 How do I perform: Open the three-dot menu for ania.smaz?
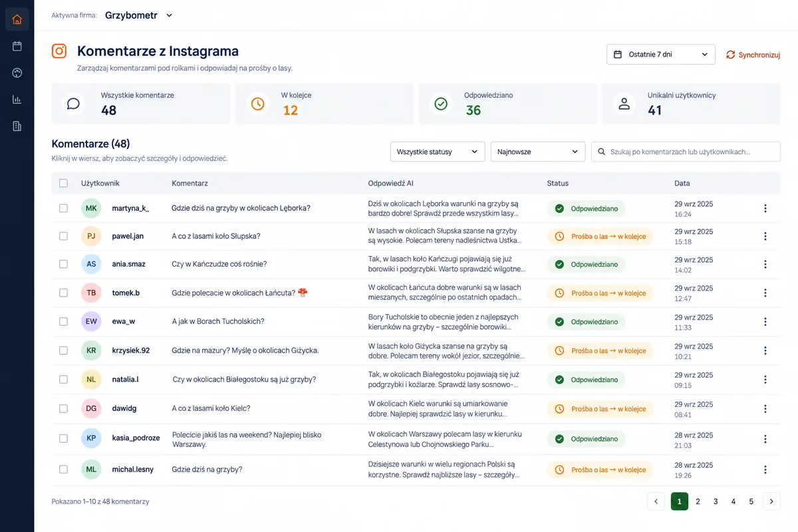[x=765, y=264]
